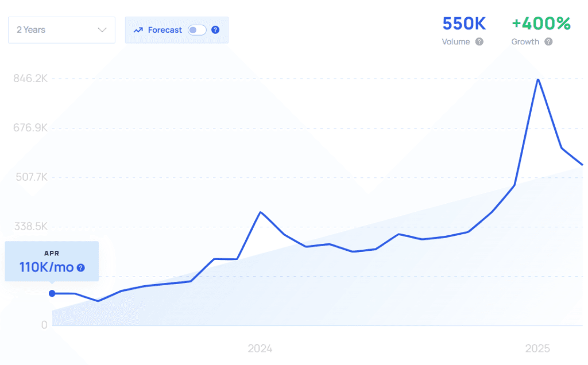
Task: Click the question mark icon beside Growth
Action: (548, 42)
